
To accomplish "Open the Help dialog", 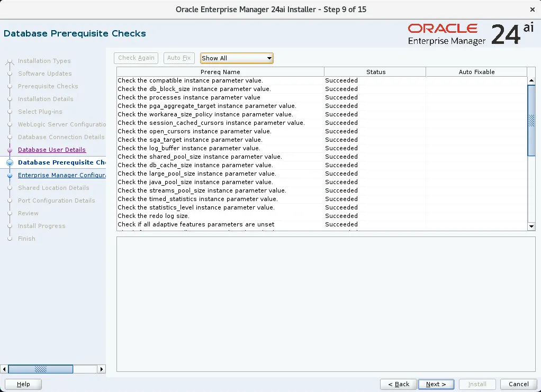I will coord(23,384).
